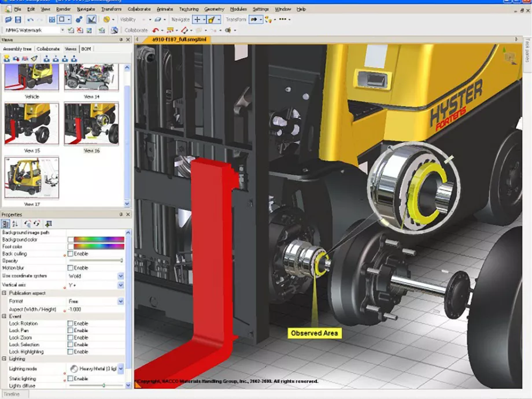532x399 pixels.
Task: Toggle the chart/design mode icon
Action: pyautogui.click(x=91, y=20)
